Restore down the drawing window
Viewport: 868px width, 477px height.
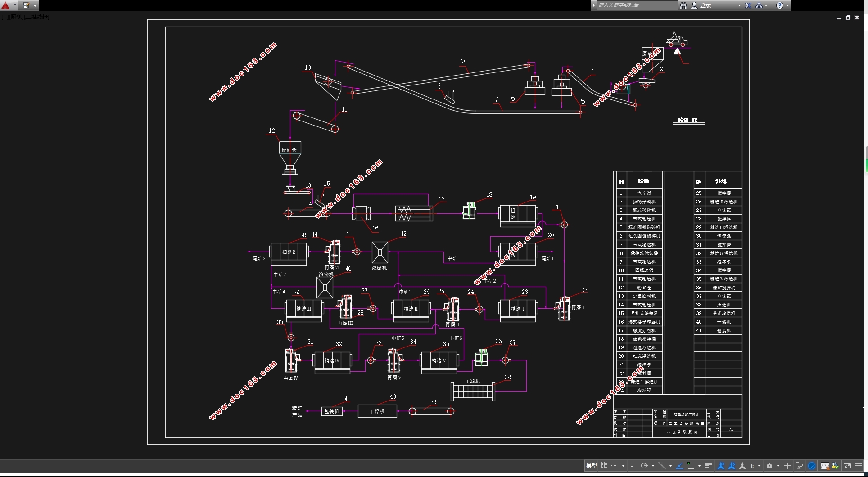[x=848, y=18]
